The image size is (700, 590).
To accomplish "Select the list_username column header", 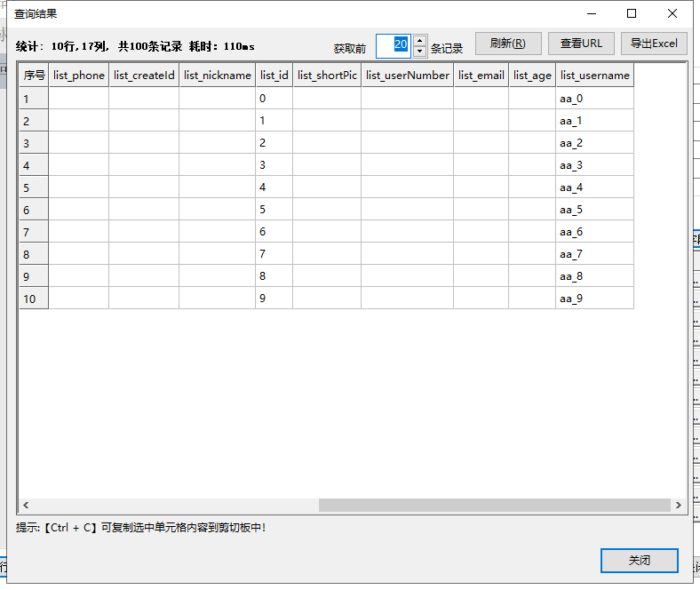I will tap(594, 76).
